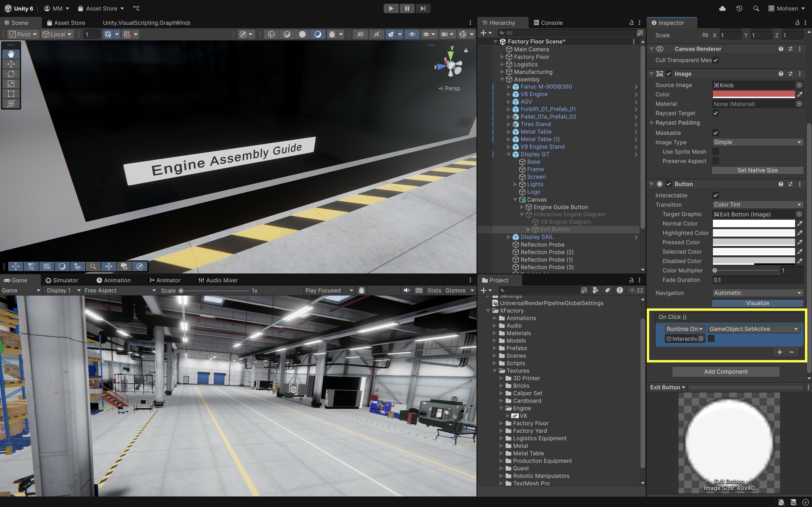Open Unity cloud services icon

tap(722, 8)
